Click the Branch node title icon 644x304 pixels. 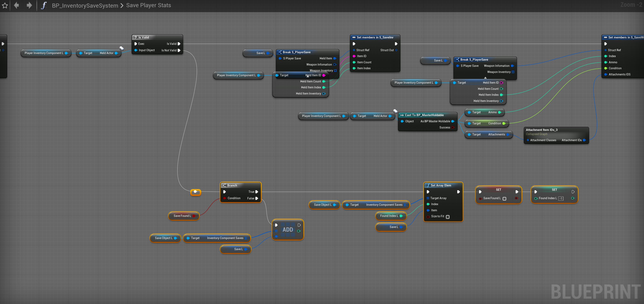pyautogui.click(x=224, y=185)
